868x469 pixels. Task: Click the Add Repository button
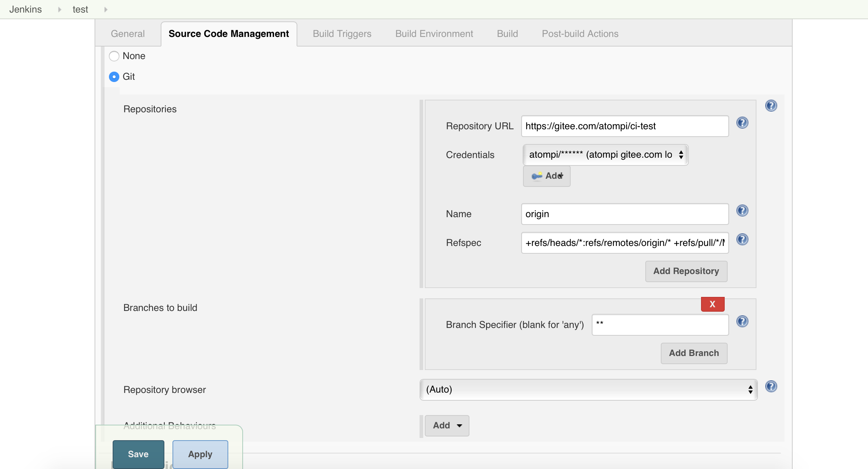[x=686, y=270]
